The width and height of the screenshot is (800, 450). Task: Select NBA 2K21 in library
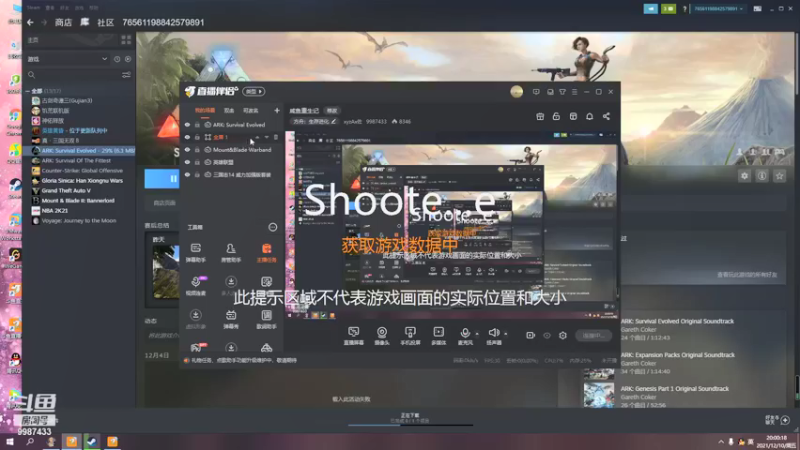click(x=55, y=210)
